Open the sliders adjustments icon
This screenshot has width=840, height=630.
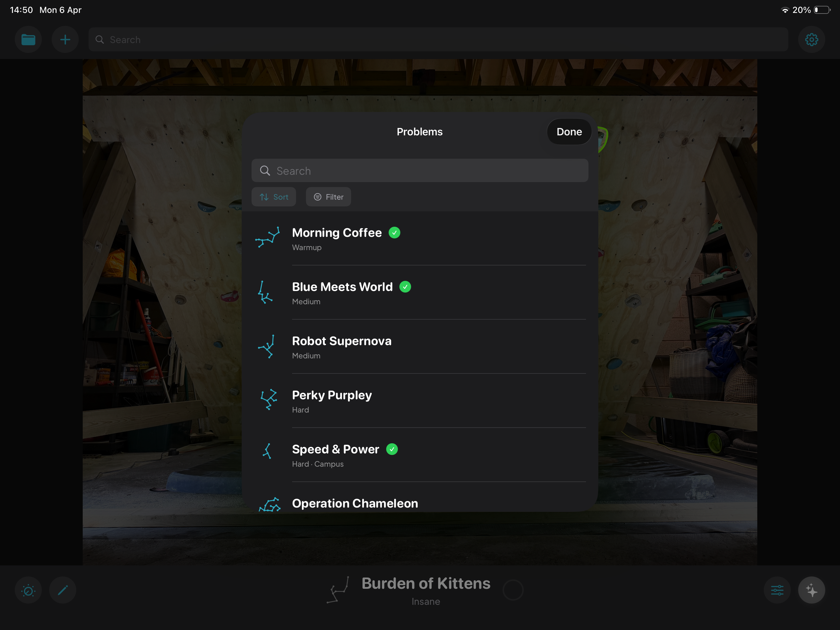tap(777, 591)
